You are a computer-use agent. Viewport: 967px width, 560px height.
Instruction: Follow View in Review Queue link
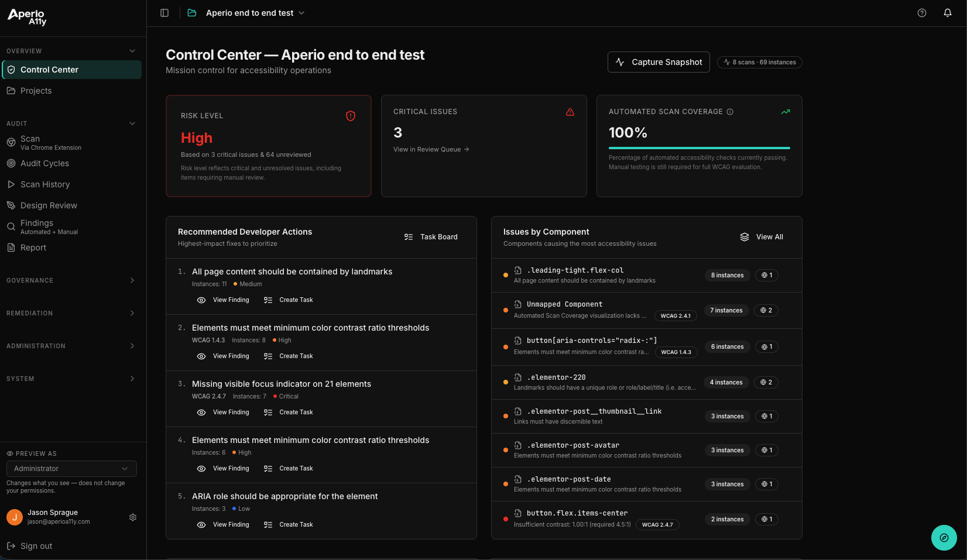[431, 149]
